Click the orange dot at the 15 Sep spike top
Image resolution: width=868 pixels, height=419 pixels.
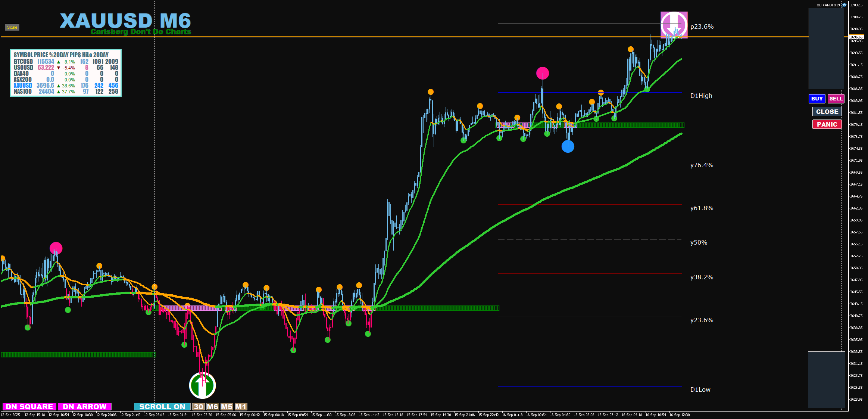[431, 92]
